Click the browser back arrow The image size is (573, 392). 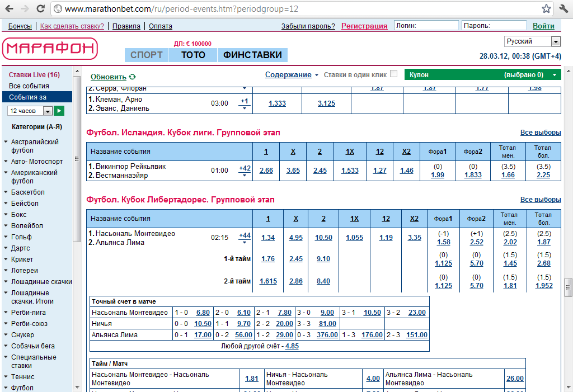click(10, 9)
